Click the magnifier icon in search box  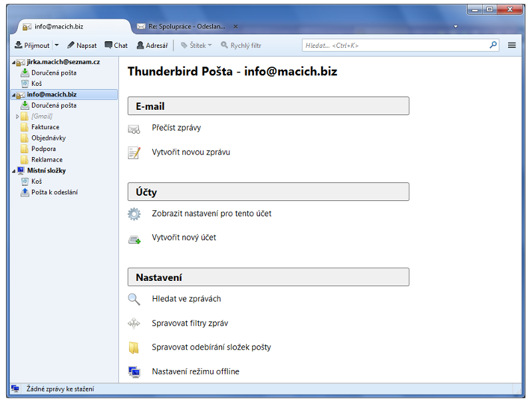[x=493, y=45]
